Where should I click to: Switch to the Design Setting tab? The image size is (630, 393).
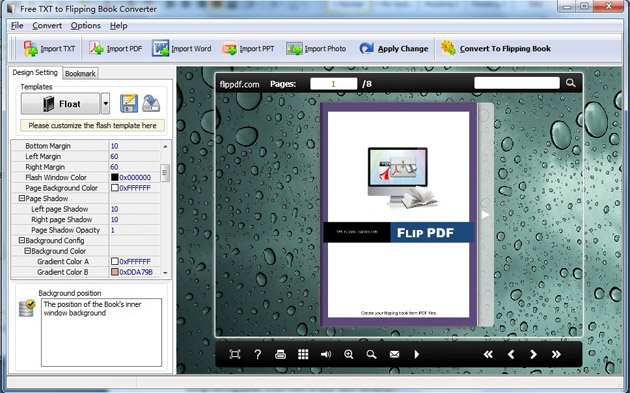(x=35, y=72)
